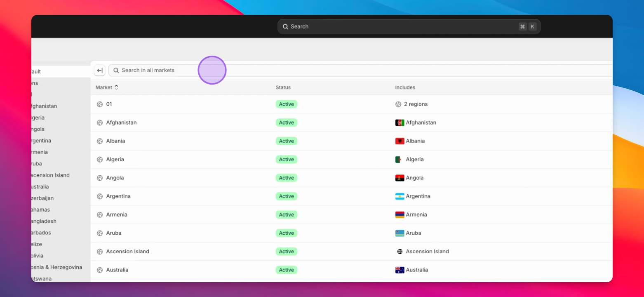This screenshot has width=644, height=297.
Task: Click the globe icon beside the Ascension Island market name
Action: coord(100,252)
